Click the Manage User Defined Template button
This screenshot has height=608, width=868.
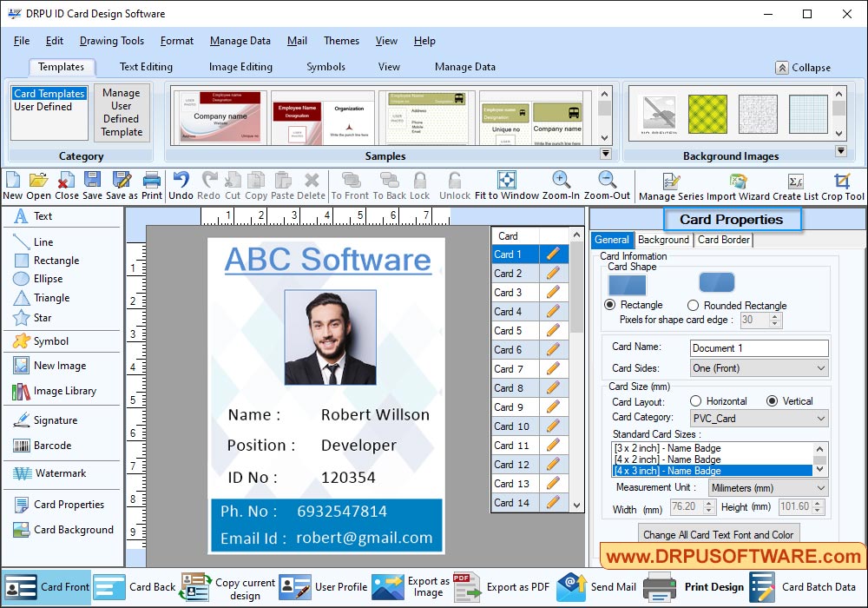coord(122,113)
